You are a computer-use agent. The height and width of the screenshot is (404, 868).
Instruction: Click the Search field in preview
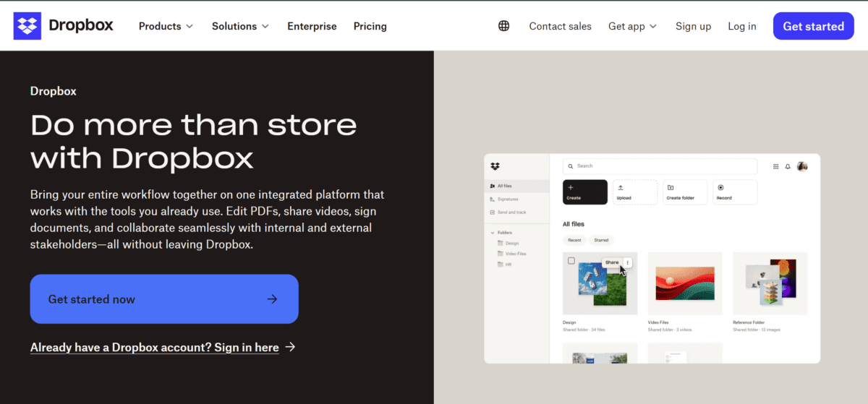click(660, 166)
